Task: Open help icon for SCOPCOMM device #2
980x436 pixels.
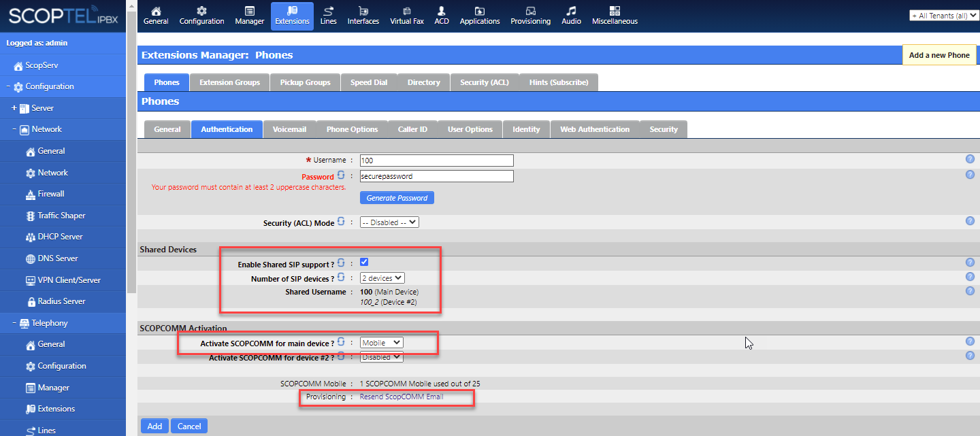Action: [970, 356]
